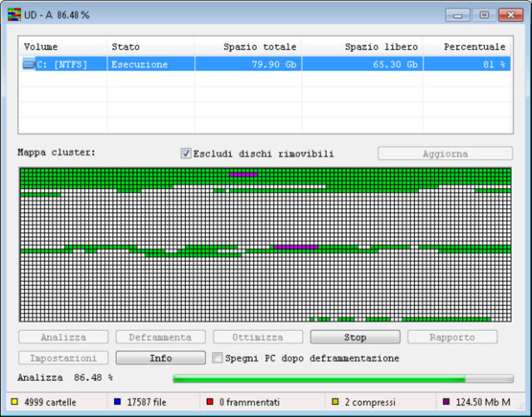Sort by Percentuale column header
532x417 pixels.
pos(467,46)
